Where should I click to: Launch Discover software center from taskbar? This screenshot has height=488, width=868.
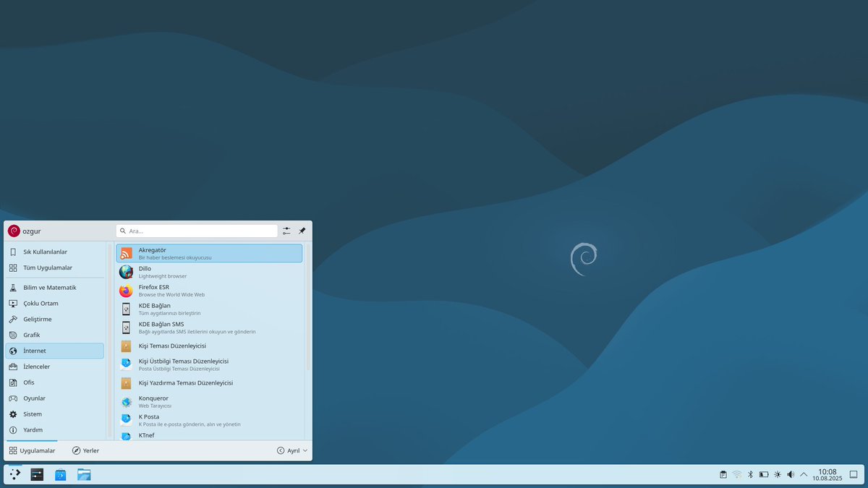60,474
